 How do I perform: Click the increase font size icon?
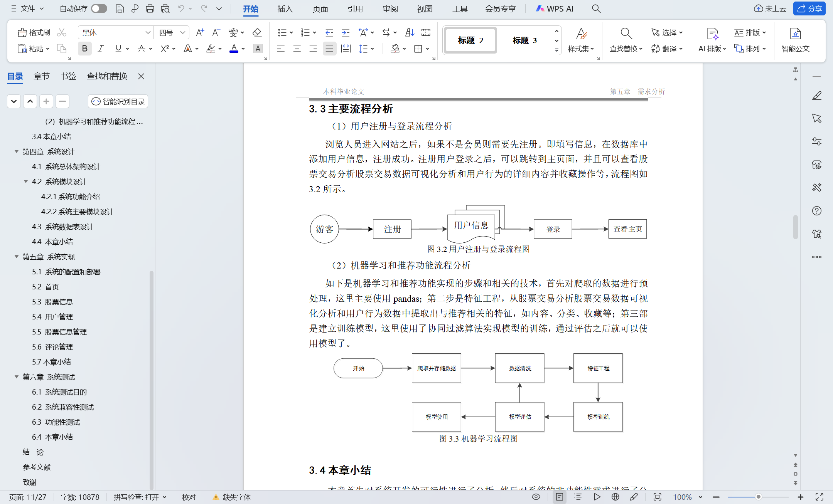[200, 33]
